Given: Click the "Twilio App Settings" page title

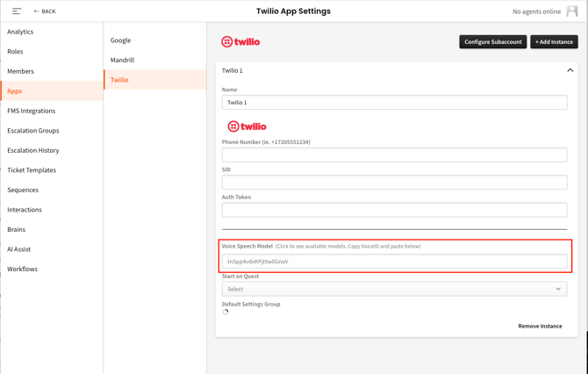Looking at the screenshot, I should click(x=293, y=11).
